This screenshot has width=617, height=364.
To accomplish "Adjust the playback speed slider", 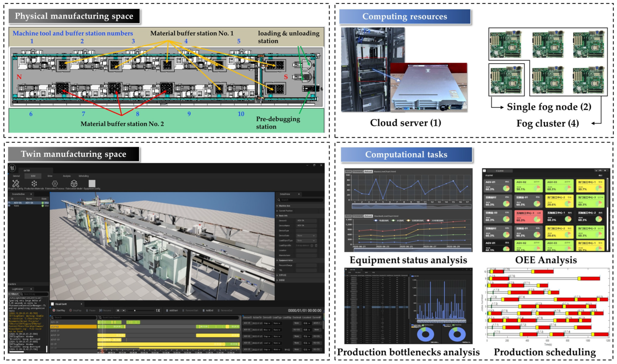I will click(x=135, y=311).
